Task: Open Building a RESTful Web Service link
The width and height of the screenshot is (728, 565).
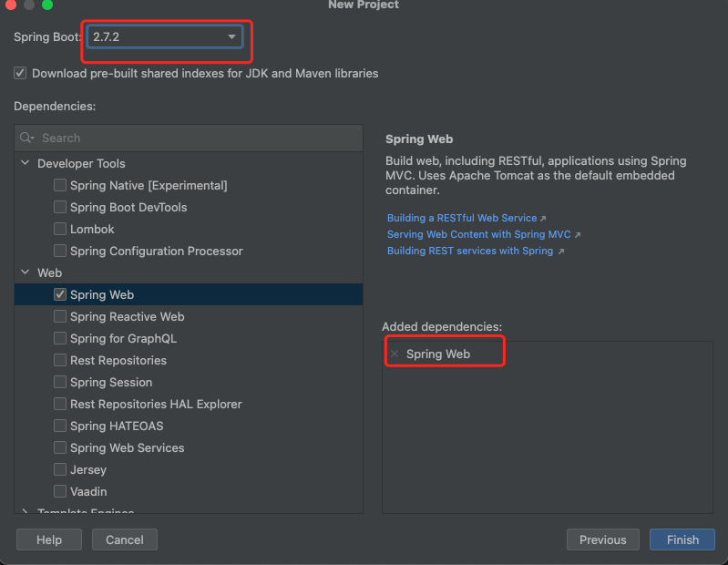Action: [x=461, y=219]
